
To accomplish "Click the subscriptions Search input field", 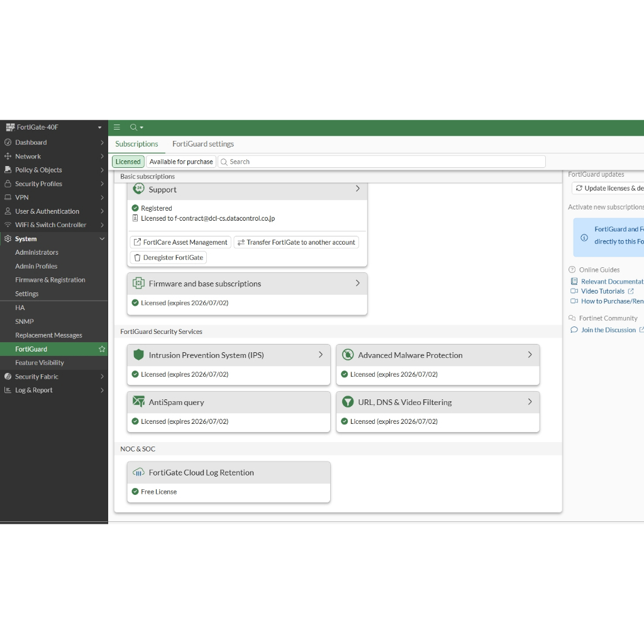I will (x=384, y=162).
